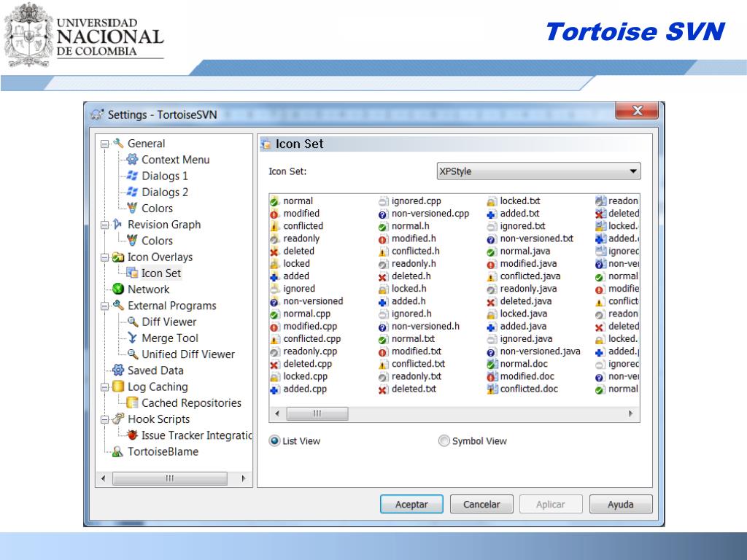
Task: Click the Hook Scripts icon
Action: tap(117, 419)
